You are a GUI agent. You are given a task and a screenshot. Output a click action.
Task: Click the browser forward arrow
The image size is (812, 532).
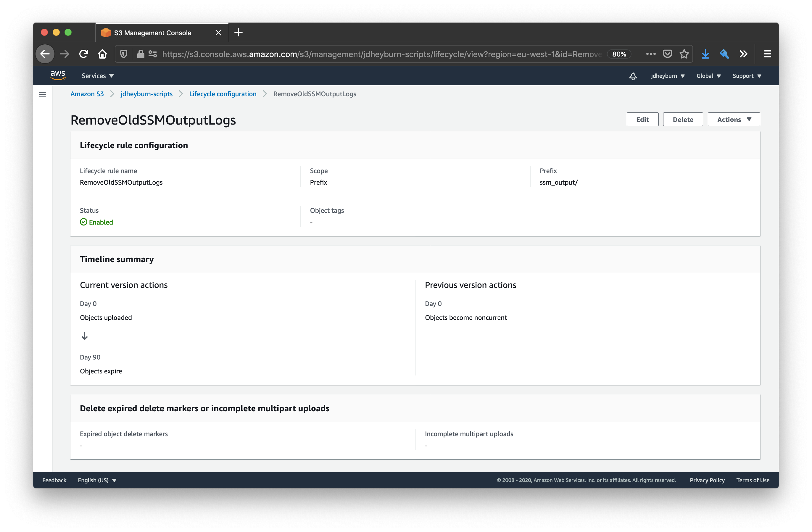pyautogui.click(x=65, y=54)
